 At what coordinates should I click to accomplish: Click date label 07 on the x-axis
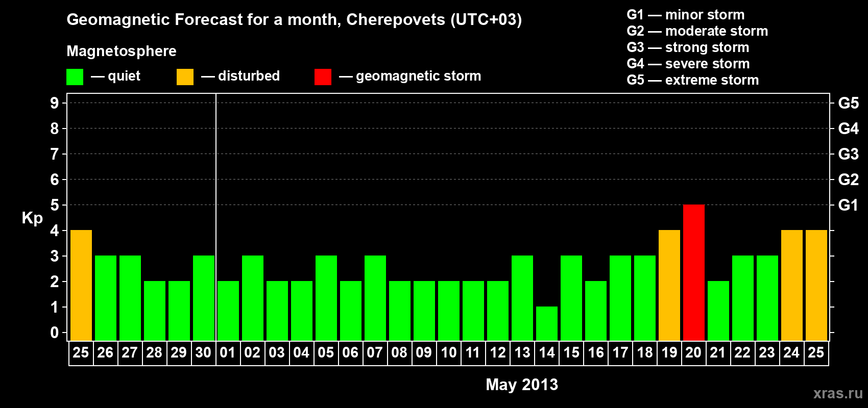[x=375, y=353]
